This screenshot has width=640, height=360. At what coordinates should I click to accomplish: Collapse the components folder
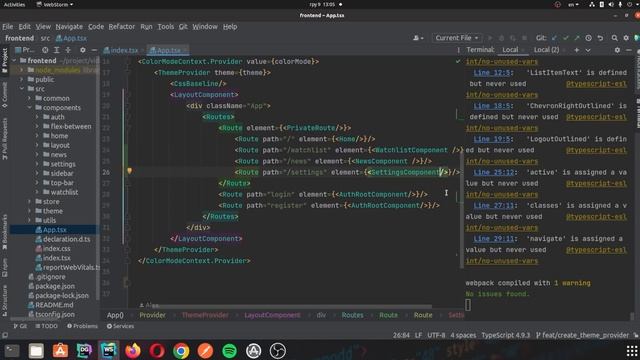30,108
